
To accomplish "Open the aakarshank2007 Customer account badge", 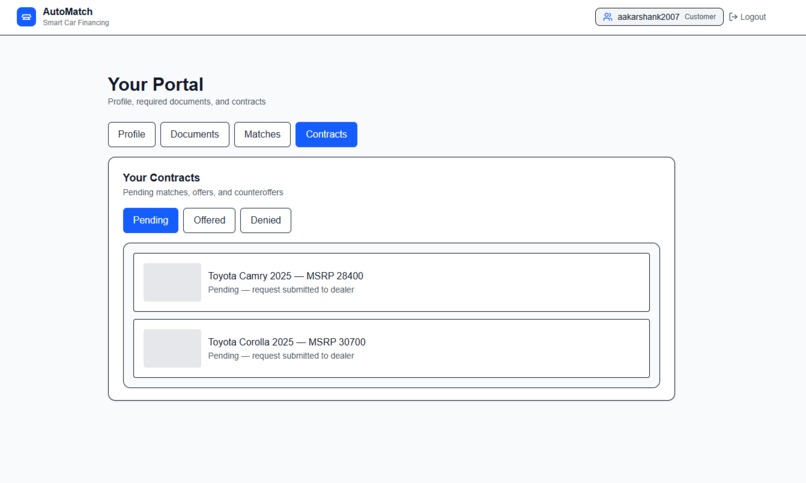I will coord(659,17).
